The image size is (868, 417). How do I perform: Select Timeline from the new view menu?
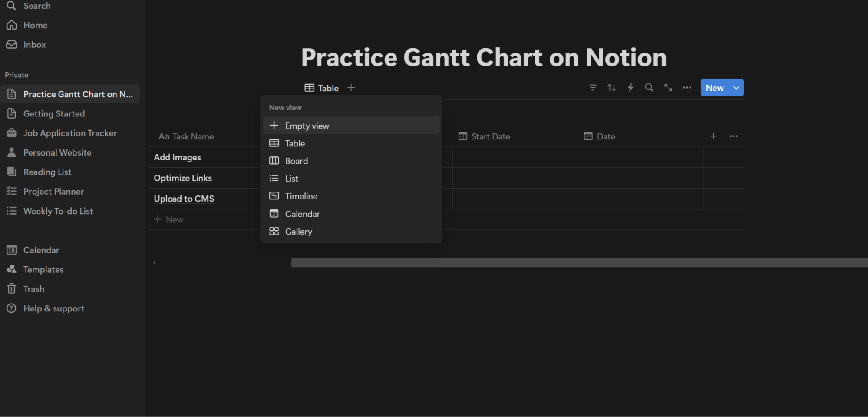[301, 196]
